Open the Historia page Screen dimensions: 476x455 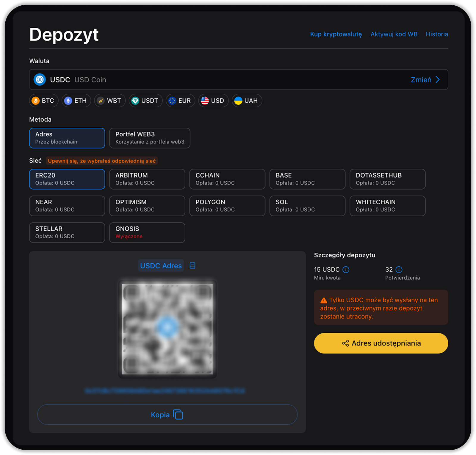(x=436, y=34)
